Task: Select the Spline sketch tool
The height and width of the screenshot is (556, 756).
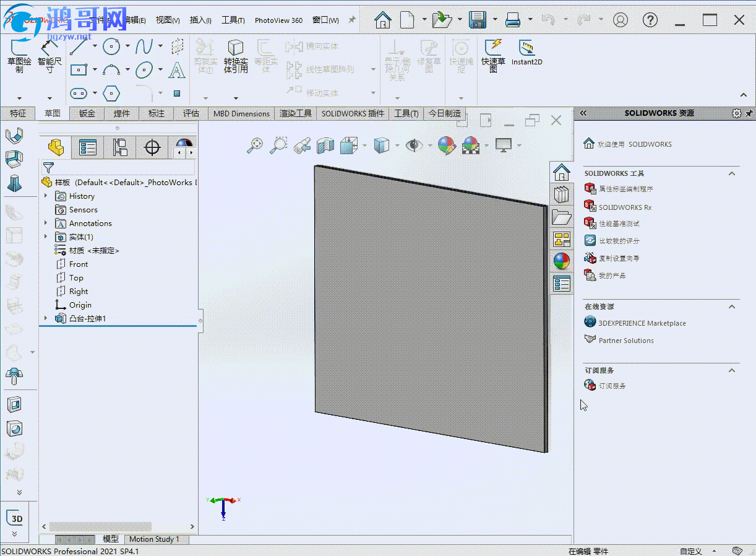Action: tap(144, 46)
